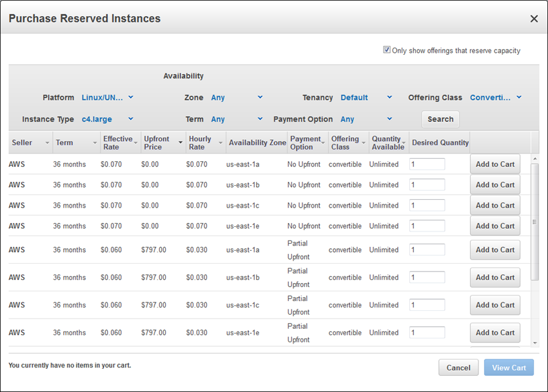Open the Availability Zone dropdown
This screenshot has width=548, height=392.
point(237,98)
